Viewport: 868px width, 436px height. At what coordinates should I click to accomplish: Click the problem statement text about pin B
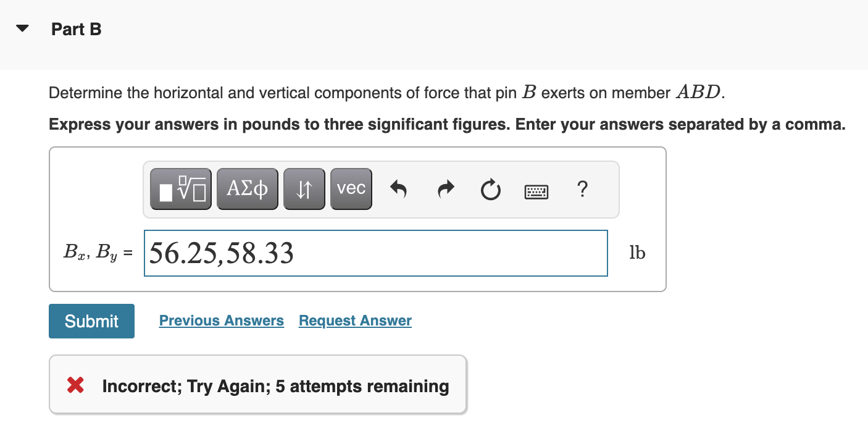387,93
